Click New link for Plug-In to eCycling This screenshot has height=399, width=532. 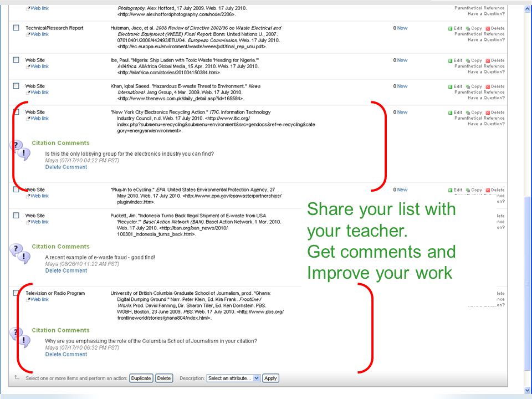[x=402, y=190]
